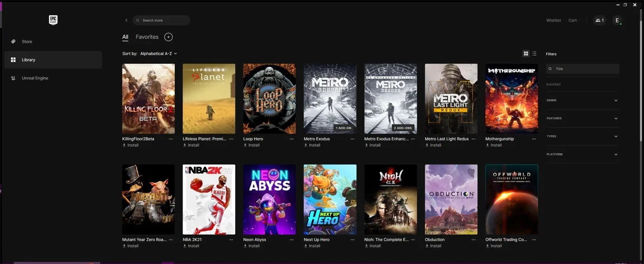The height and width of the screenshot is (264, 644).
Task: Install Loop Hero
Action: pyautogui.click(x=252, y=145)
